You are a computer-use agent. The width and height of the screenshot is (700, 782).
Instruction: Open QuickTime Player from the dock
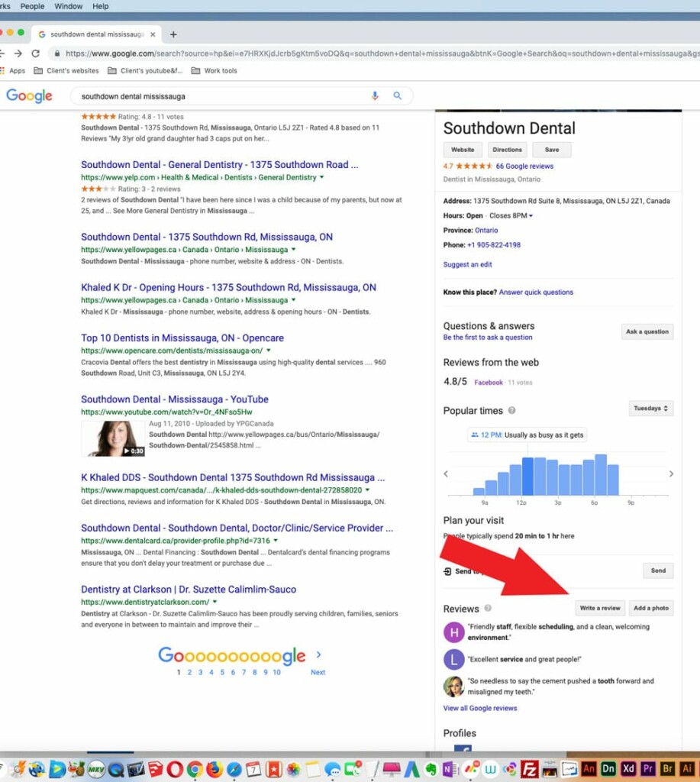coord(116,769)
